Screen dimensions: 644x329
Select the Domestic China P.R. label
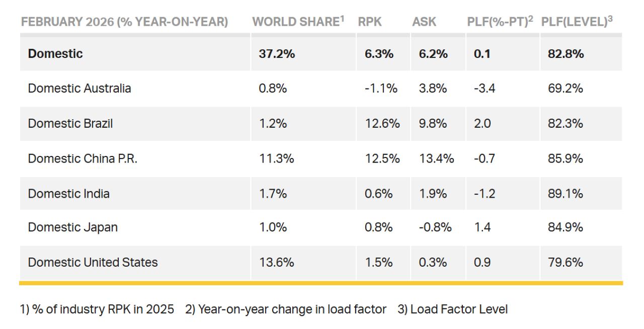[83, 158]
